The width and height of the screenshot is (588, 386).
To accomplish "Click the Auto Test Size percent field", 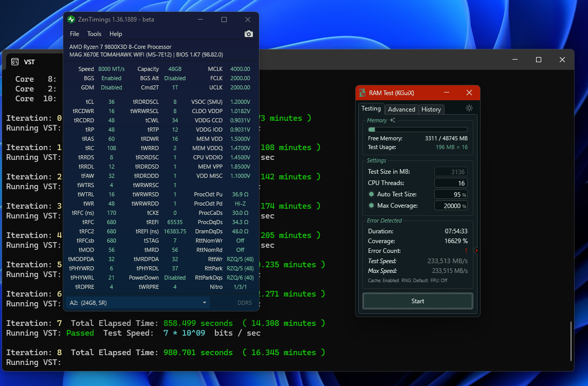I will (451, 194).
